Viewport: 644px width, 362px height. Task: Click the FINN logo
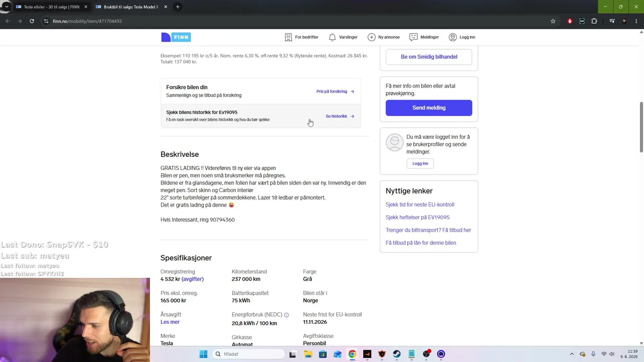click(x=176, y=37)
